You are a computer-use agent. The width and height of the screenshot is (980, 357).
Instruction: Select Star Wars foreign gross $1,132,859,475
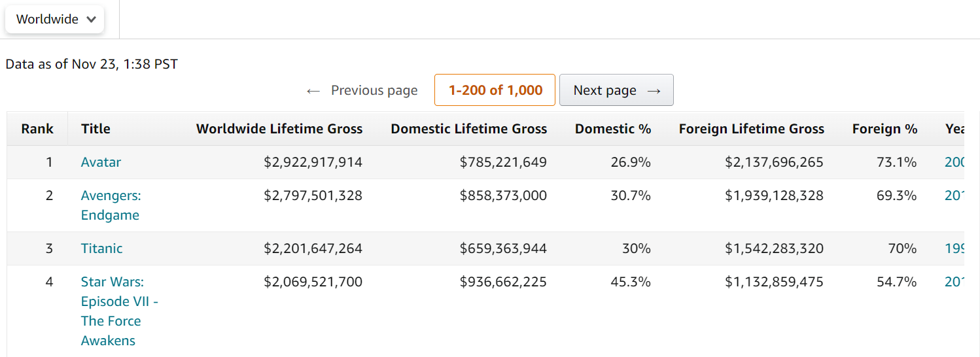click(x=775, y=282)
